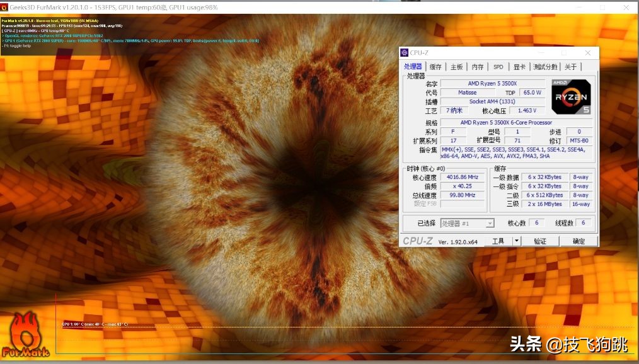Click the 确定 (OK) button

[578, 241]
